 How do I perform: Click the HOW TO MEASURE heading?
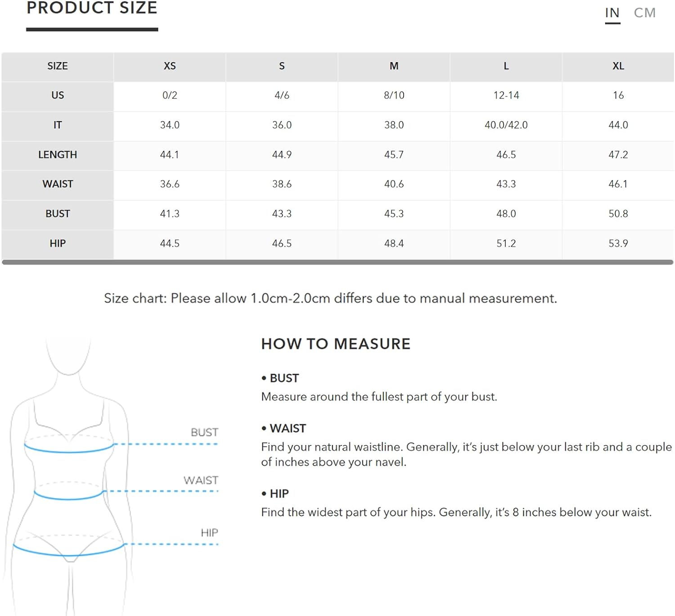[336, 344]
